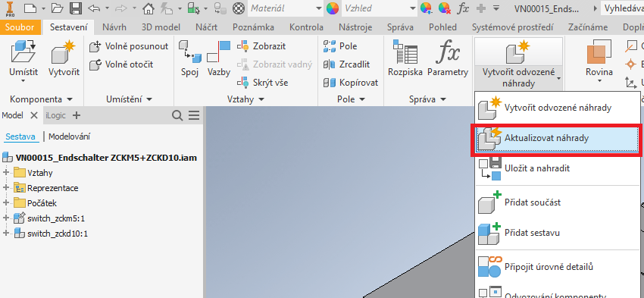Expand the switch_zckm5:1 component node
This screenshot has height=298, width=644.
point(6,218)
